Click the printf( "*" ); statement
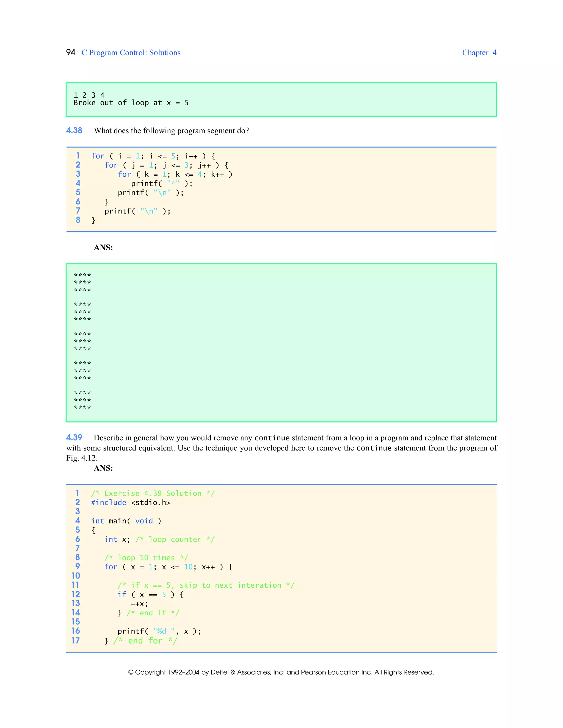563x728 pixels. click(162, 184)
